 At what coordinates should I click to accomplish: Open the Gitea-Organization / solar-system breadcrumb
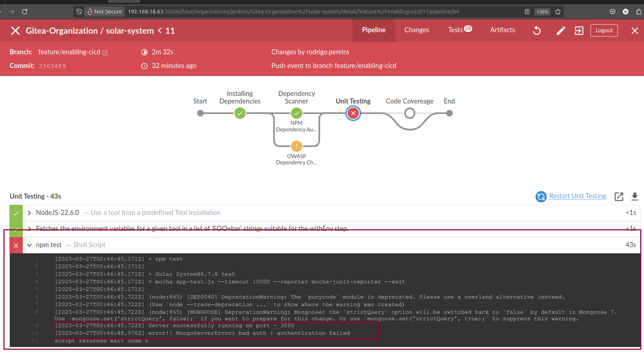click(x=90, y=31)
